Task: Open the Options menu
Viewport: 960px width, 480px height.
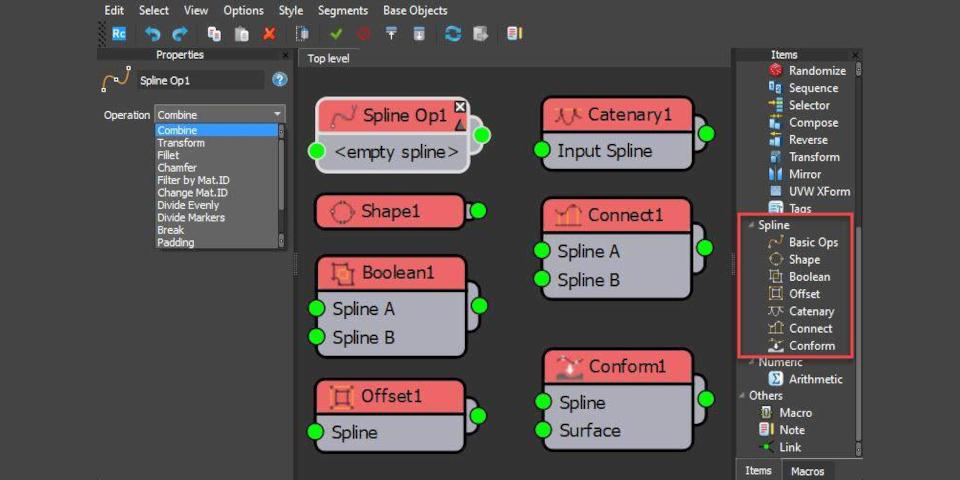Action: pos(243,10)
